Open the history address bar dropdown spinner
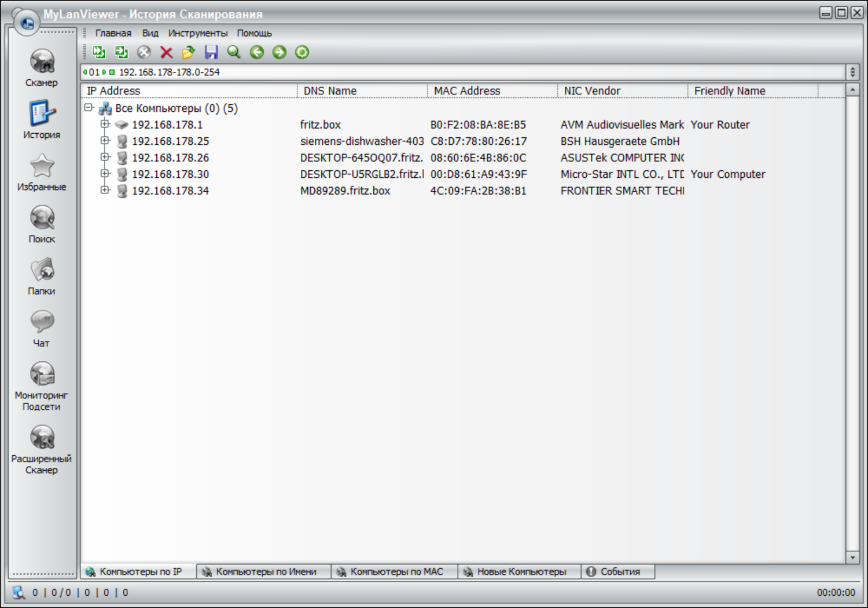 852,72
